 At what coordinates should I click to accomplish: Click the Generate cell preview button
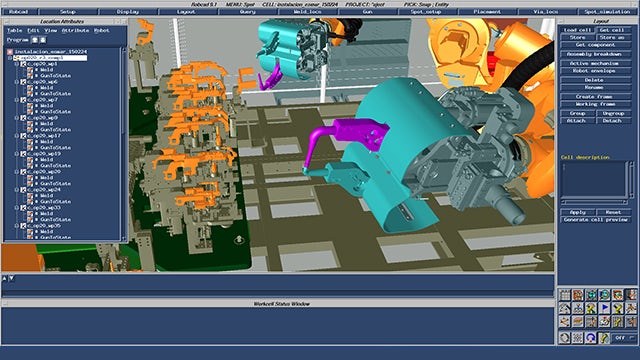(596, 220)
